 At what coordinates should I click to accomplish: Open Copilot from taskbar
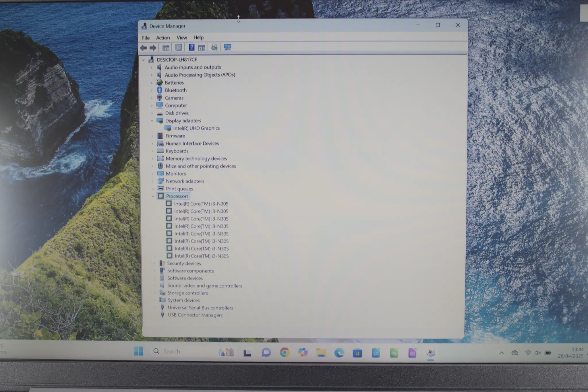[303, 352]
